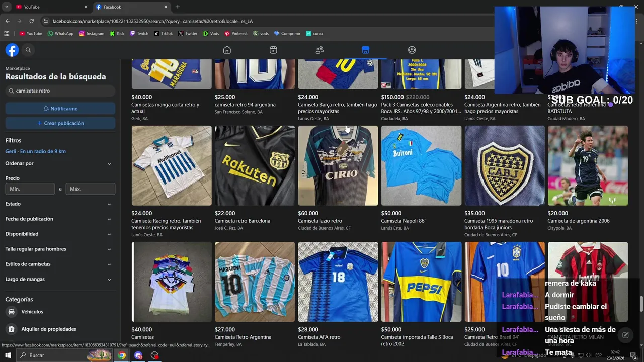Click the $60.000 price text

(308, 213)
